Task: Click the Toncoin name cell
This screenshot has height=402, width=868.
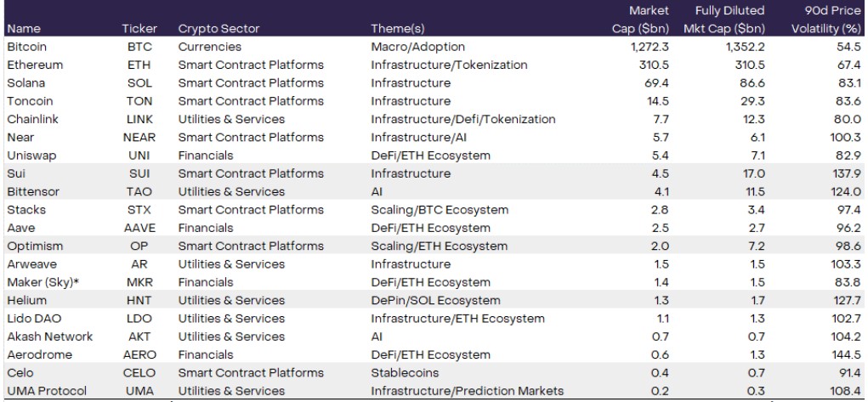Action: 28,101
